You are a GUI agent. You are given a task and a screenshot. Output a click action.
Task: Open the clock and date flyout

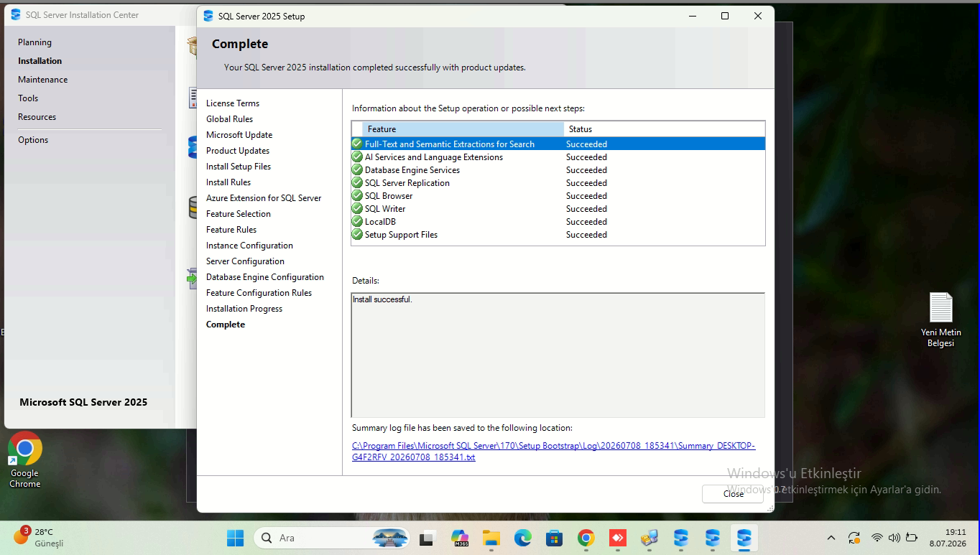coord(947,538)
